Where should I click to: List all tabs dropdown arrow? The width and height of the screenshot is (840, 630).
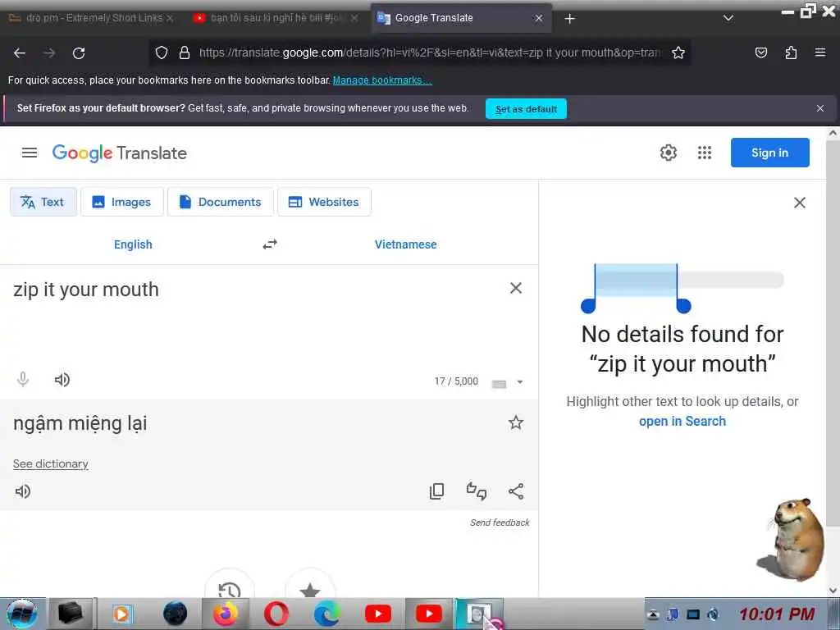click(x=728, y=18)
